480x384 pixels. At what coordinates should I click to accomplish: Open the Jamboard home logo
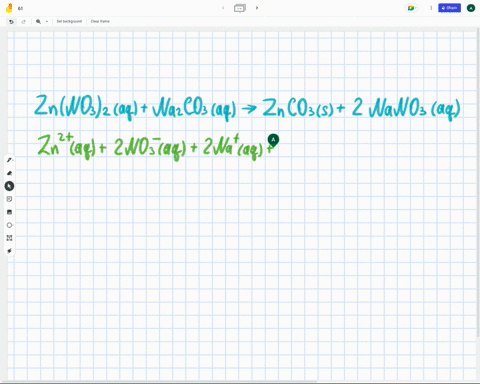click(x=9, y=8)
